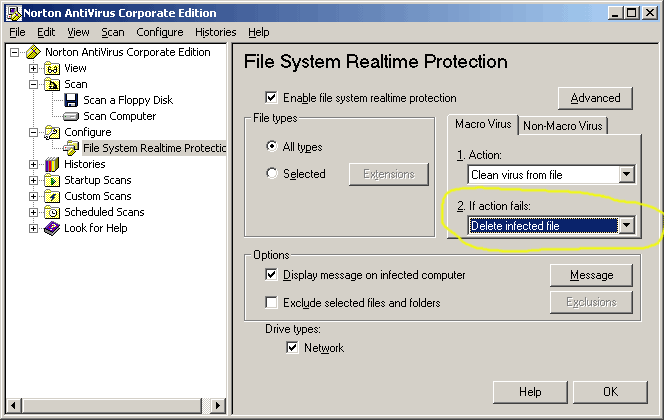Click the Custom Scans folder icon
Viewport: 664px width, 420px height.
tap(52, 196)
